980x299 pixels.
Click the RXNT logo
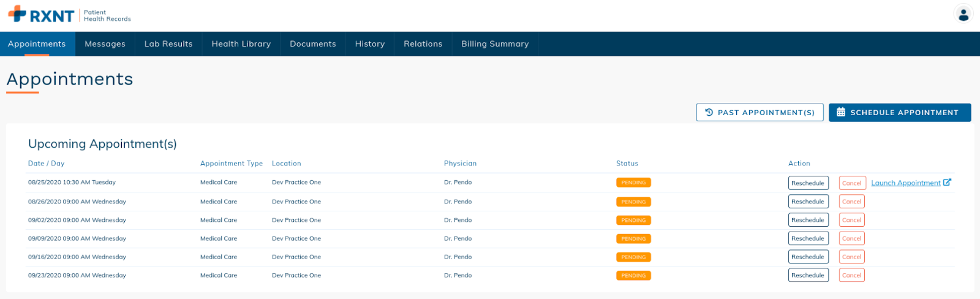pyautogui.click(x=41, y=15)
